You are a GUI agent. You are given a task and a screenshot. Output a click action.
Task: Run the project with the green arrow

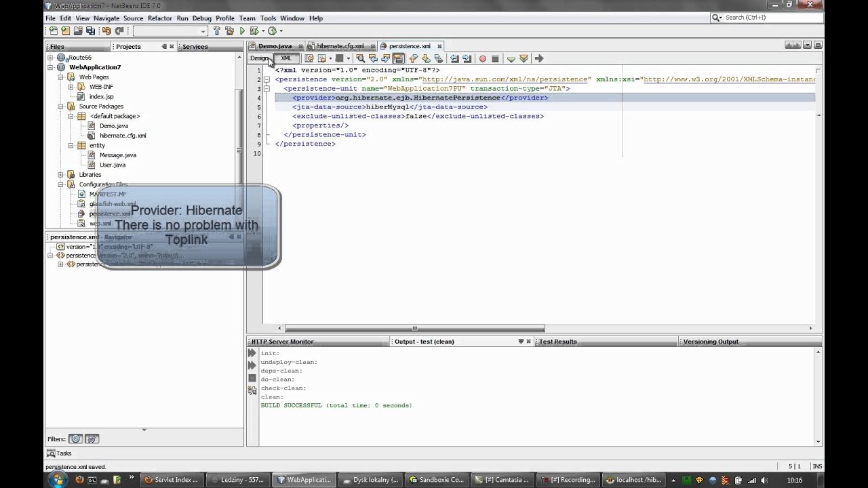[x=242, y=30]
